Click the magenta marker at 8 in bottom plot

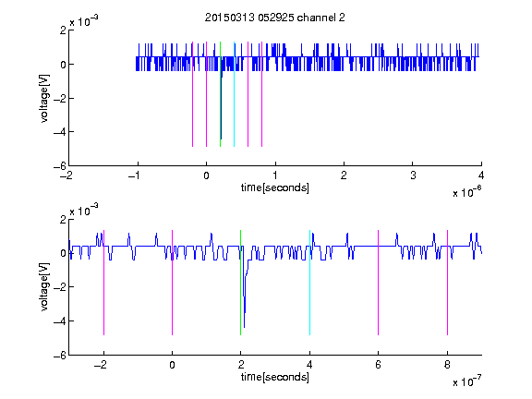(x=447, y=283)
